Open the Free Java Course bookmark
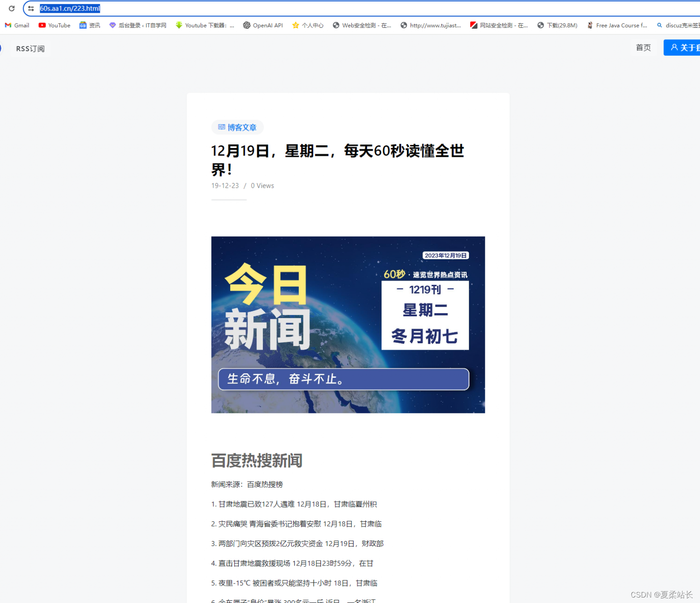 [x=617, y=25]
